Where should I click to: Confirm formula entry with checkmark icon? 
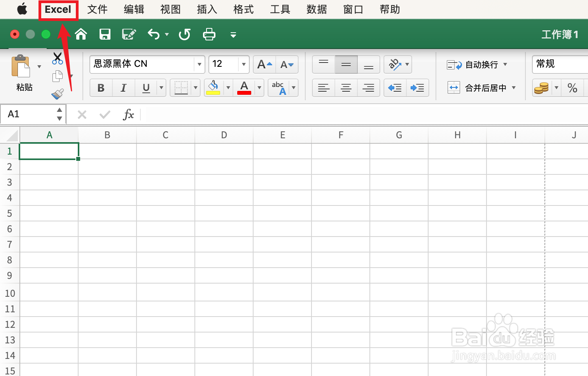pyautogui.click(x=105, y=115)
